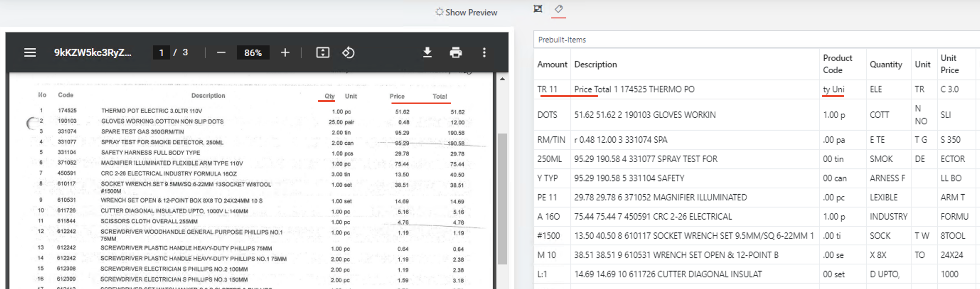Click the page number input field

pos(161,53)
